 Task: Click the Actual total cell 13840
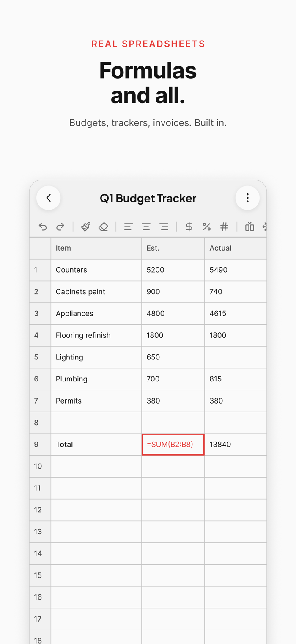[236, 445]
